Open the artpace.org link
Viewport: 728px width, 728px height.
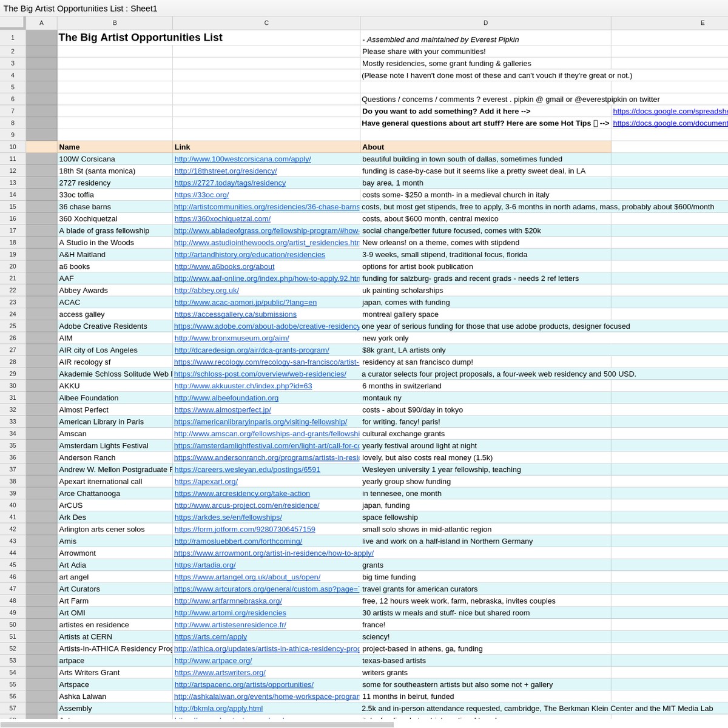[213, 661]
